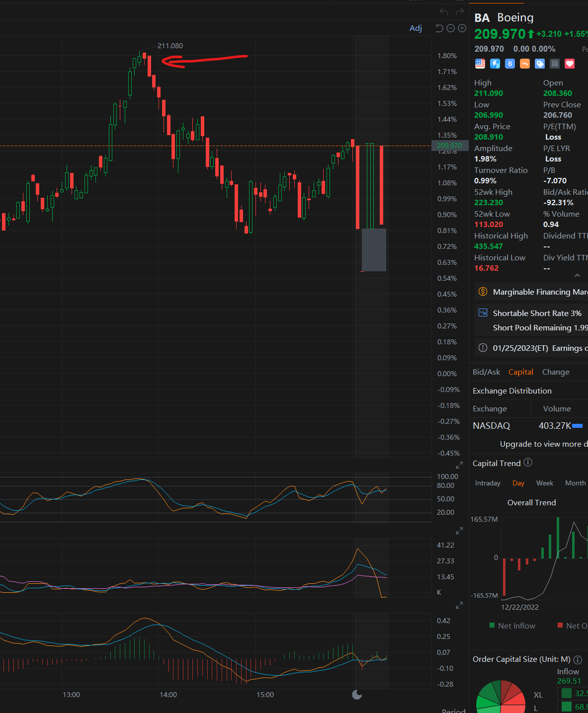This screenshot has width=588, height=713.
Task: Switch to the Change tab
Action: click(x=556, y=372)
